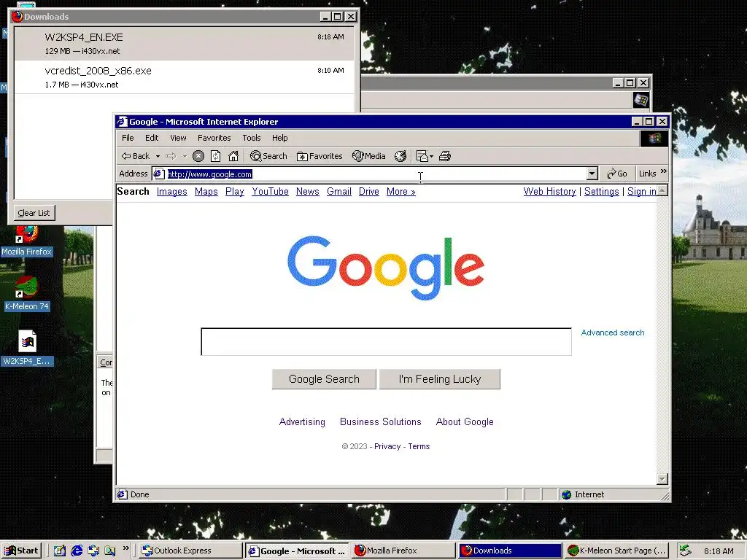Screen dimensions: 747x560
Task: Click the fourth quick launch icon with magnifier
Action: (x=110, y=551)
